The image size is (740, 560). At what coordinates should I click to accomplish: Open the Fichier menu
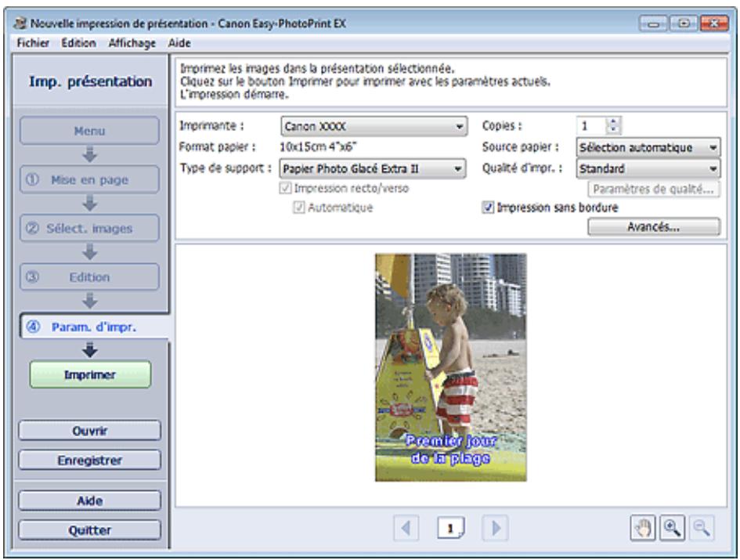(x=33, y=43)
